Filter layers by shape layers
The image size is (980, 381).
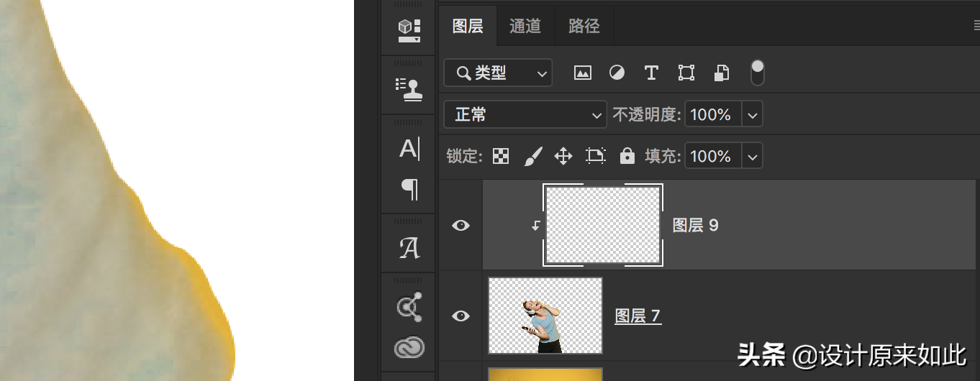pos(686,73)
